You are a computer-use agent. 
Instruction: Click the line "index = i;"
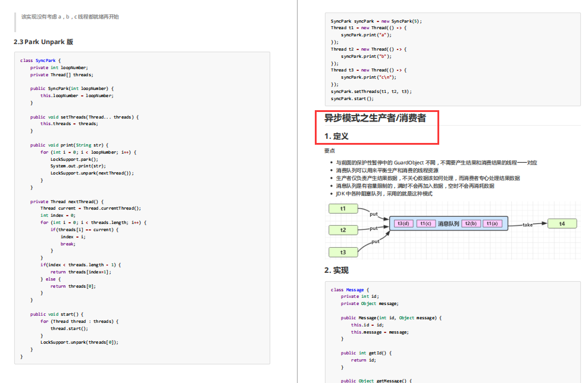73,237
